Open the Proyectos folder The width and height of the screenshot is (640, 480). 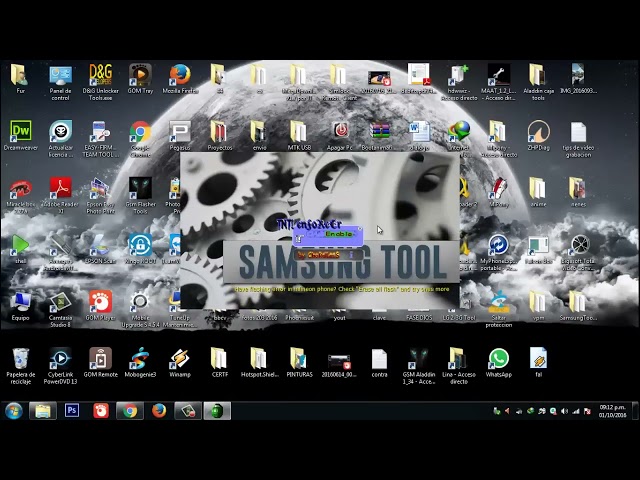pos(220,136)
